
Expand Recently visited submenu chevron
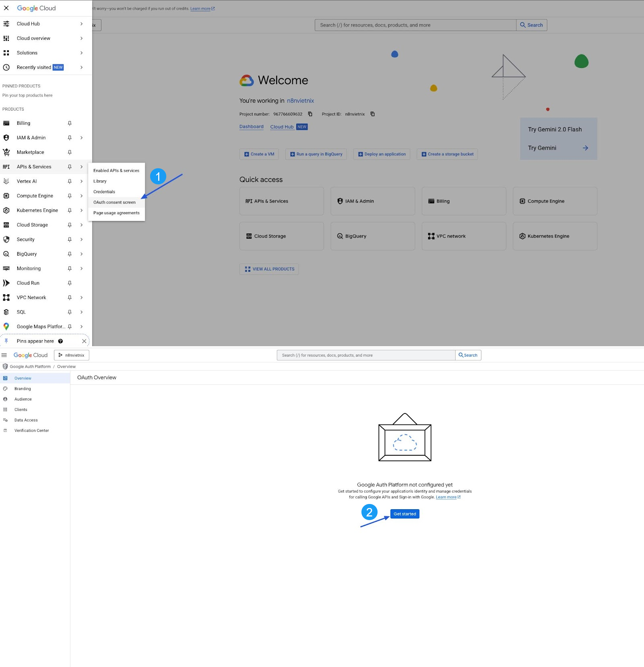click(x=81, y=67)
